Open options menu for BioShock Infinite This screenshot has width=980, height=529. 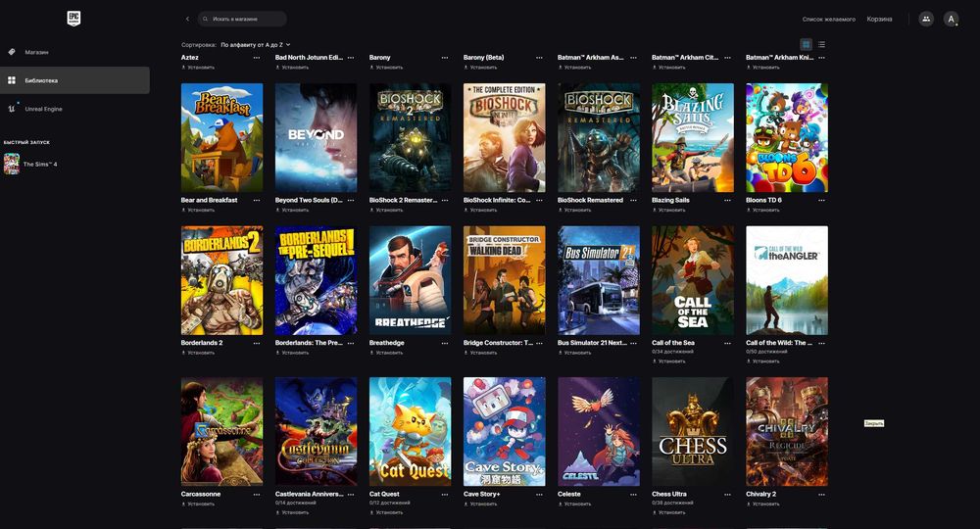click(539, 201)
